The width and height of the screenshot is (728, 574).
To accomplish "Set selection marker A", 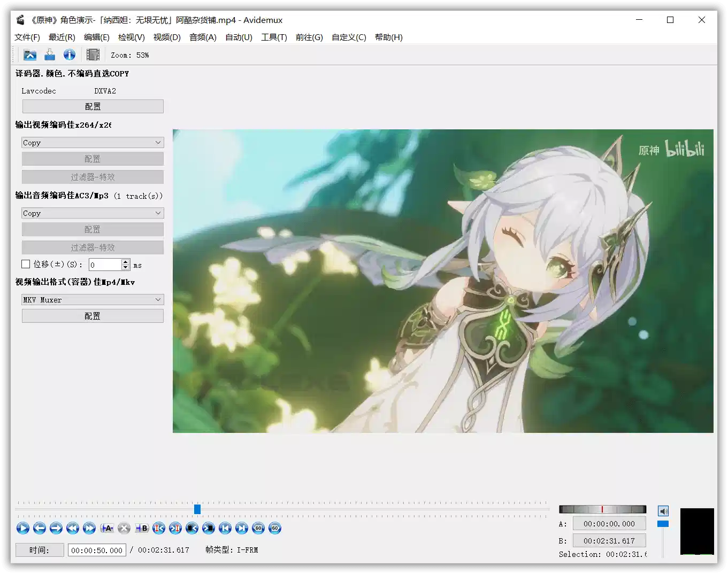I will click(x=107, y=528).
